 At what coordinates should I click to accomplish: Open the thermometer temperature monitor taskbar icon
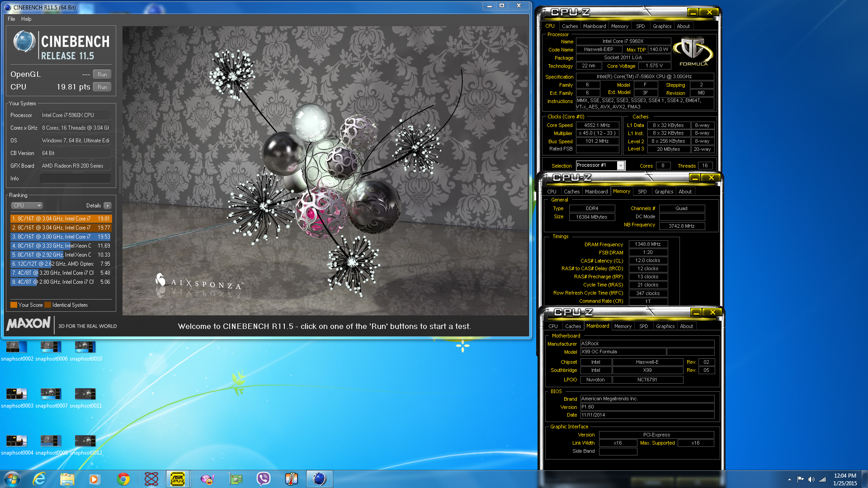click(x=291, y=479)
